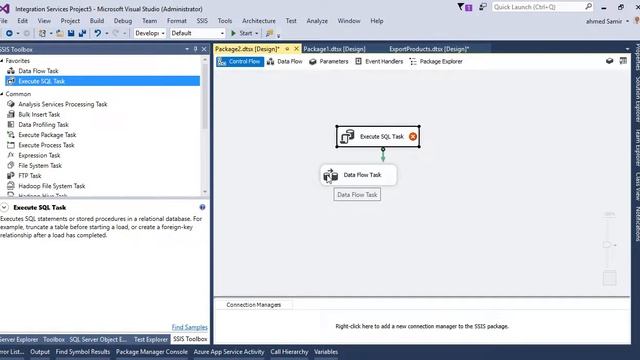The width and height of the screenshot is (640, 360).
Task: Open the document tabs overflow dropdown
Action: 627,49
